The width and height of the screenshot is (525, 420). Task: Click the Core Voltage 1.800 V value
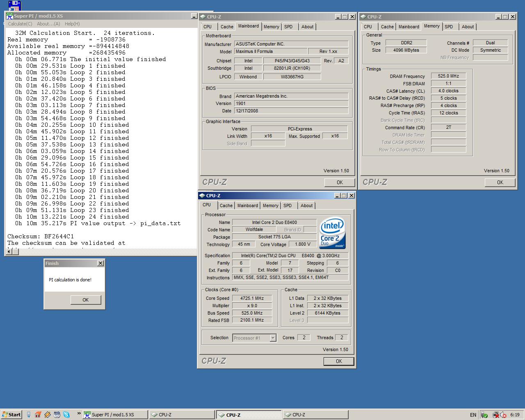click(x=303, y=244)
